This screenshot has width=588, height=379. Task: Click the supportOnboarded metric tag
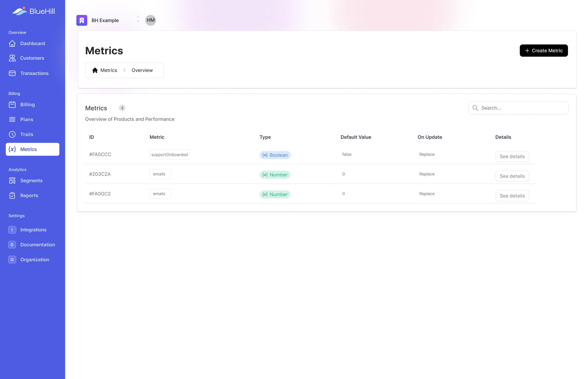169,155
